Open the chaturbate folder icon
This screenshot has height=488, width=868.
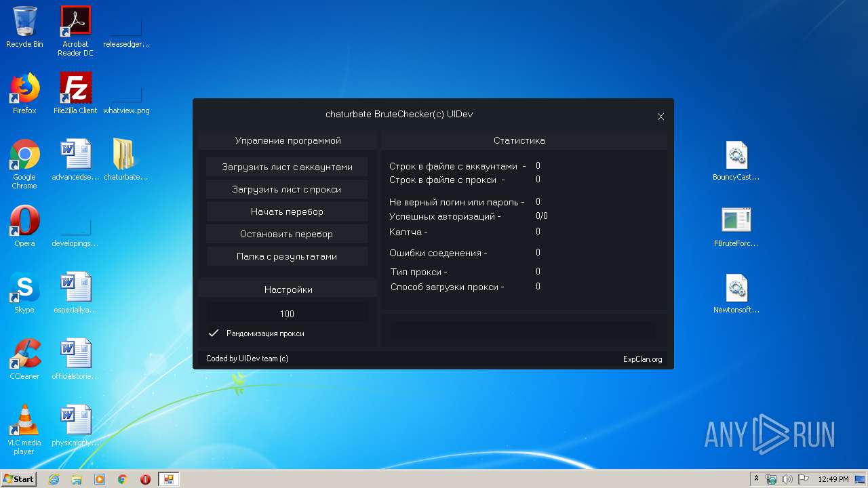point(126,160)
